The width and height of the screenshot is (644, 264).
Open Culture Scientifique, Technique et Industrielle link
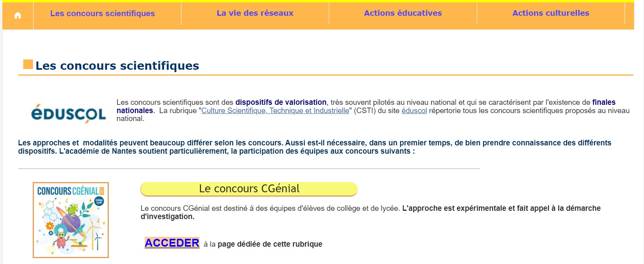pos(275,111)
